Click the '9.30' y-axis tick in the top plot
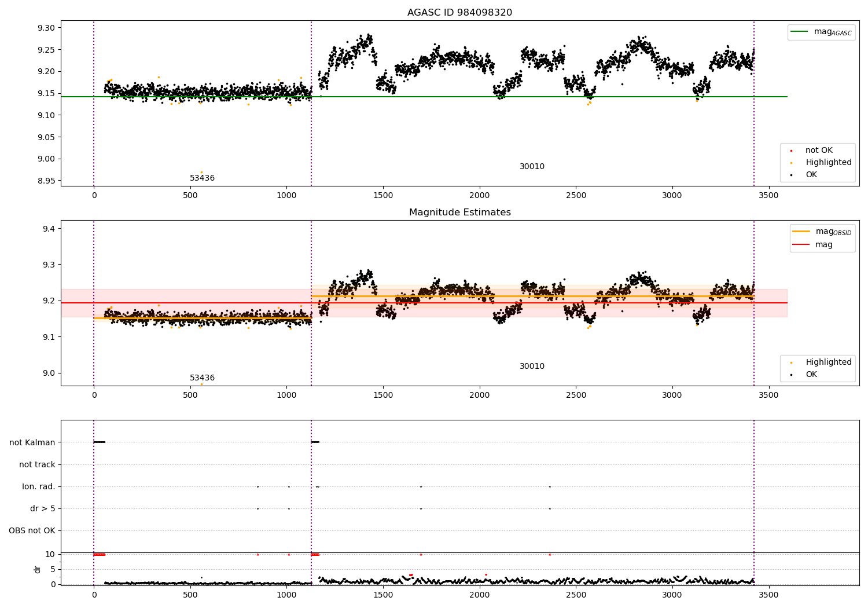This screenshot has height=608, width=868. click(x=46, y=28)
